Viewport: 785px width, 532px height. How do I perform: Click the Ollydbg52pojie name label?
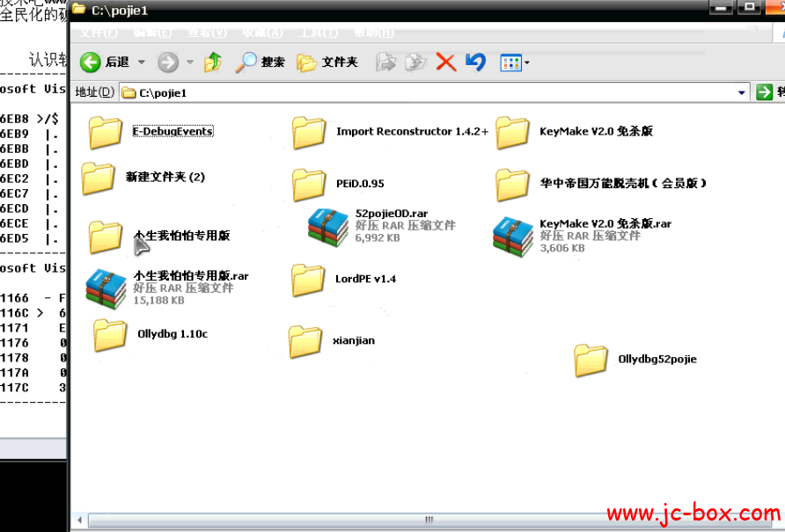coord(657,359)
